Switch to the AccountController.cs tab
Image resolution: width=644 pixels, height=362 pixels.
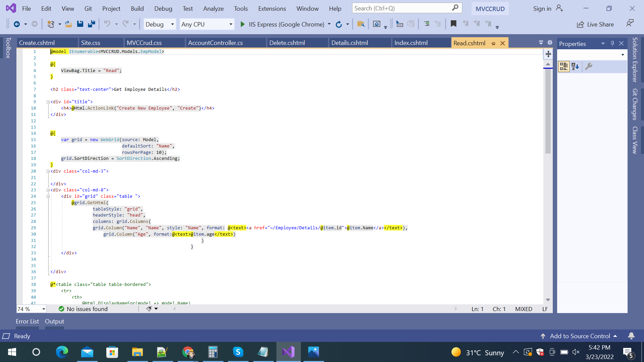click(215, 43)
